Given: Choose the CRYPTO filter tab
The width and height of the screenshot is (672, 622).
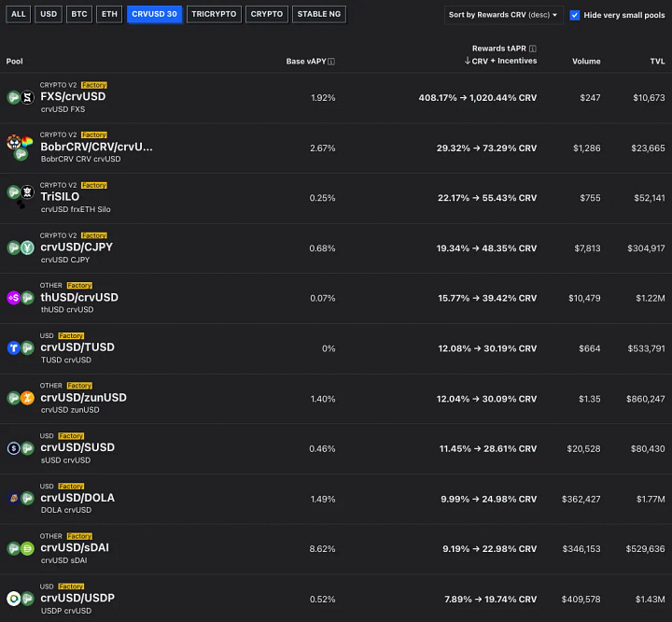Looking at the screenshot, I should click(x=267, y=14).
